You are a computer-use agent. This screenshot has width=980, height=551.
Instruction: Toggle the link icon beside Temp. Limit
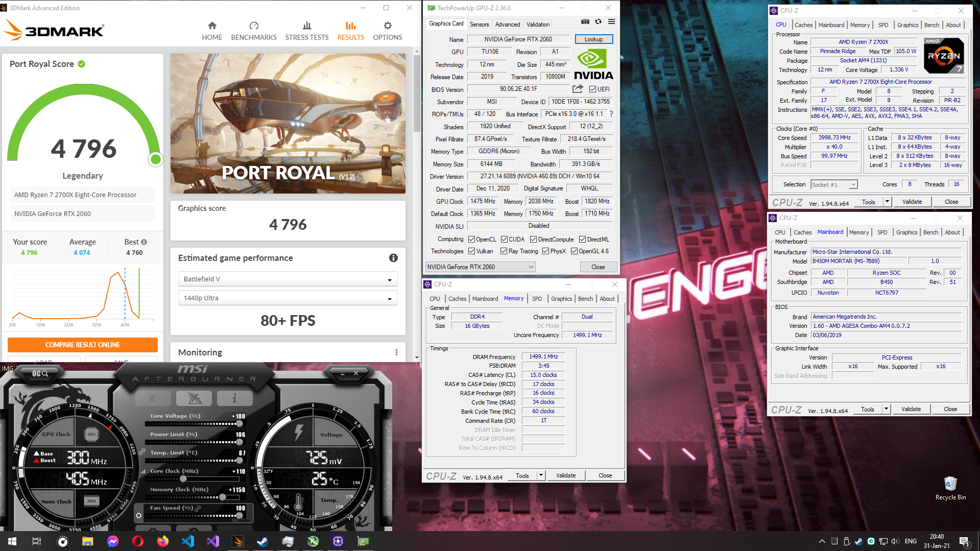coord(143,452)
